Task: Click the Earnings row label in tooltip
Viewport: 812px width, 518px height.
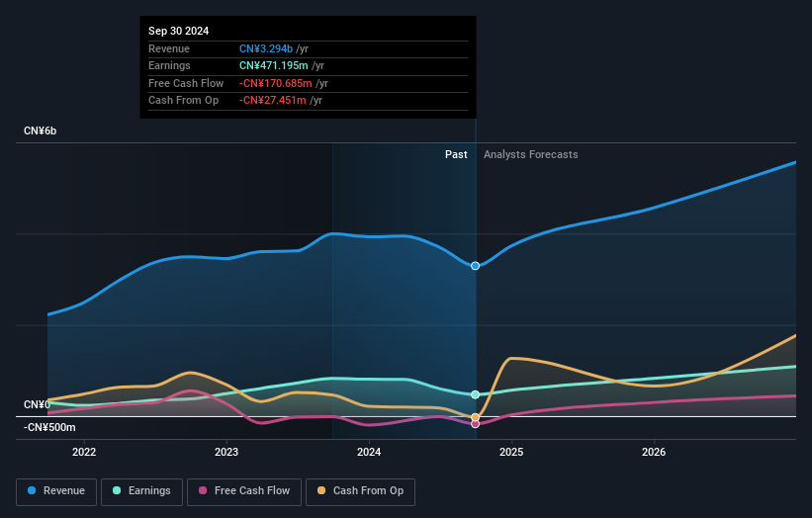Action: click(169, 65)
